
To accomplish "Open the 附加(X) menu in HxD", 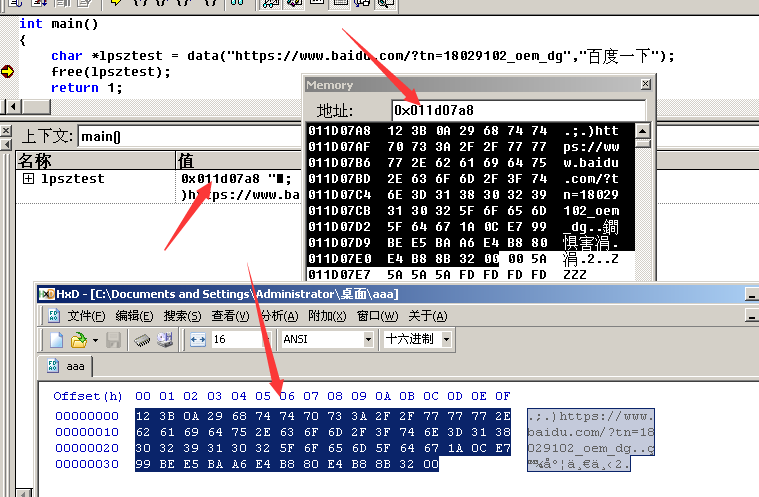I will 327,316.
